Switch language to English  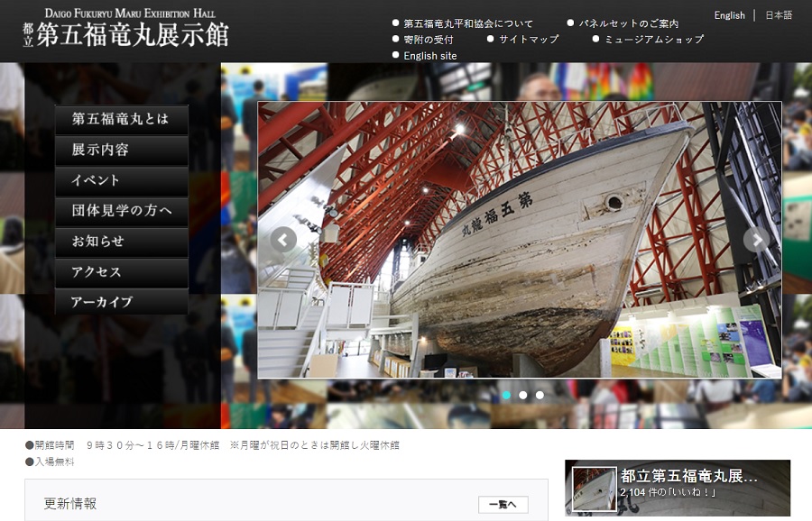[729, 15]
